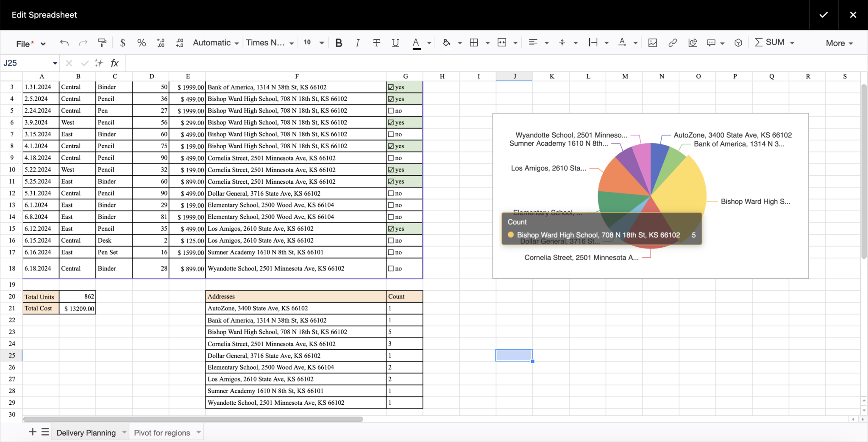Insert an image
This screenshot has height=442, width=868.
pos(653,42)
